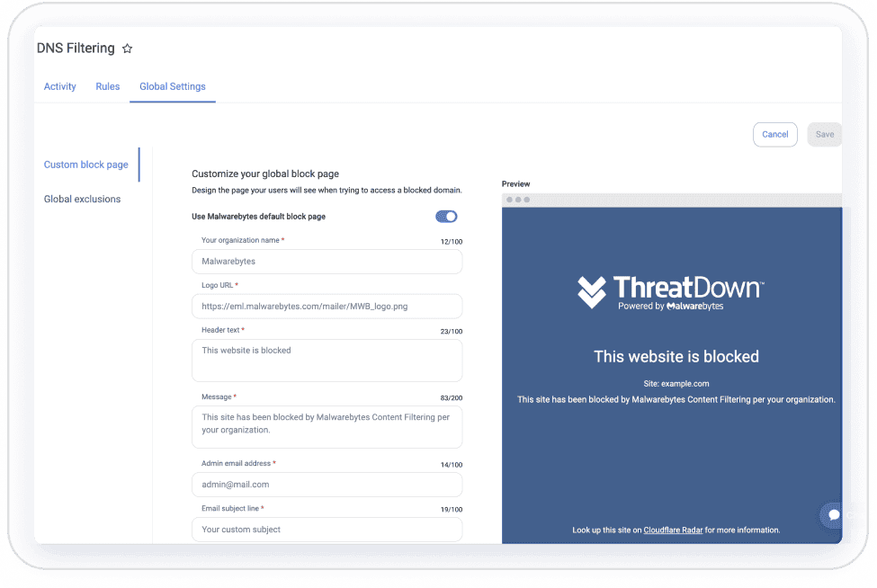Click into the Header text box
Viewport: 877px width, 588px height.
327,361
